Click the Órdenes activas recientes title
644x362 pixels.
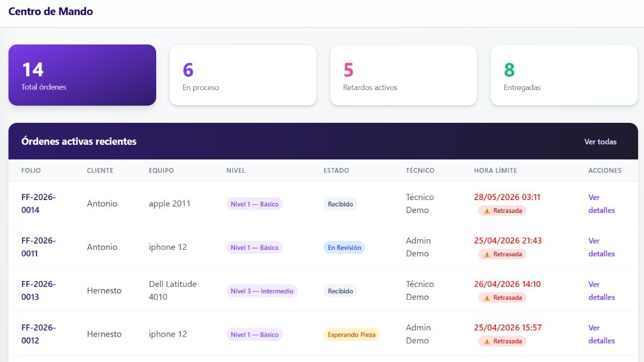(x=79, y=142)
